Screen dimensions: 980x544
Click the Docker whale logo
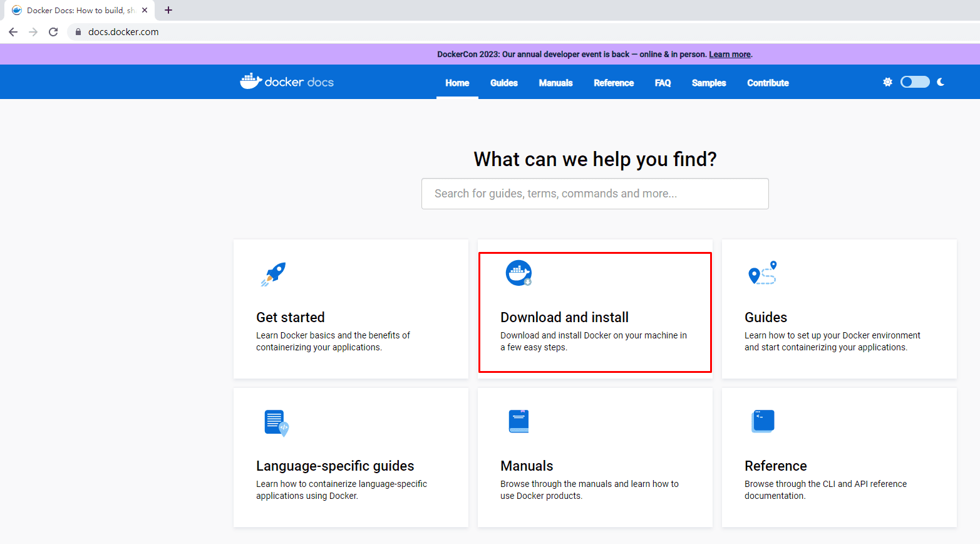pyautogui.click(x=250, y=81)
